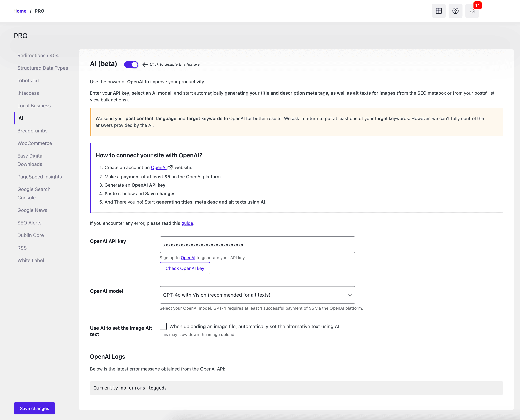Select the AI tab in sidebar

(21, 118)
